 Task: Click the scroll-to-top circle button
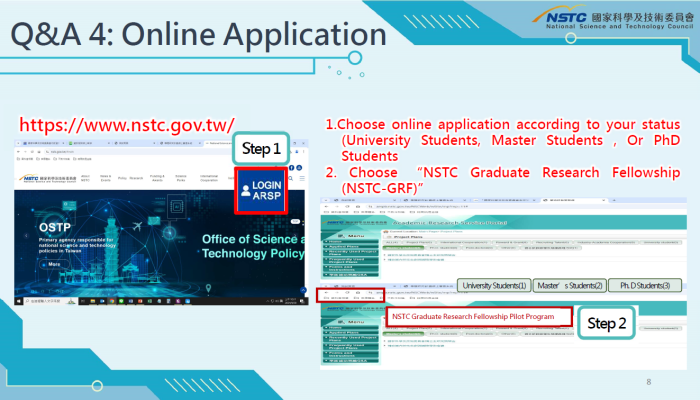[x=303, y=290]
